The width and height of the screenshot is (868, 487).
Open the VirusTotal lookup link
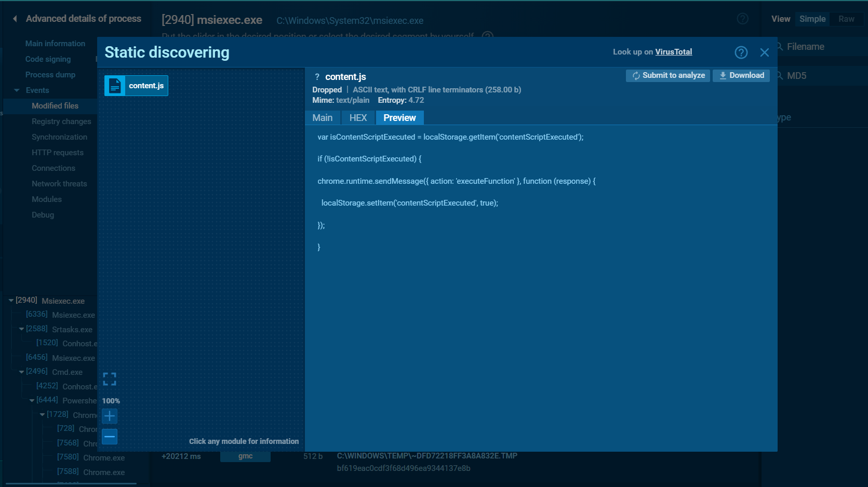pos(673,52)
